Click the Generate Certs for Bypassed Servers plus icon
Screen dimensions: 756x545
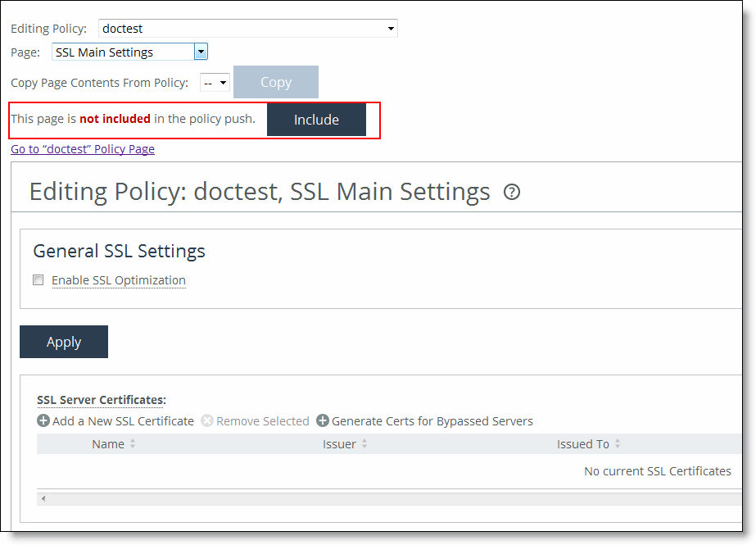click(323, 421)
